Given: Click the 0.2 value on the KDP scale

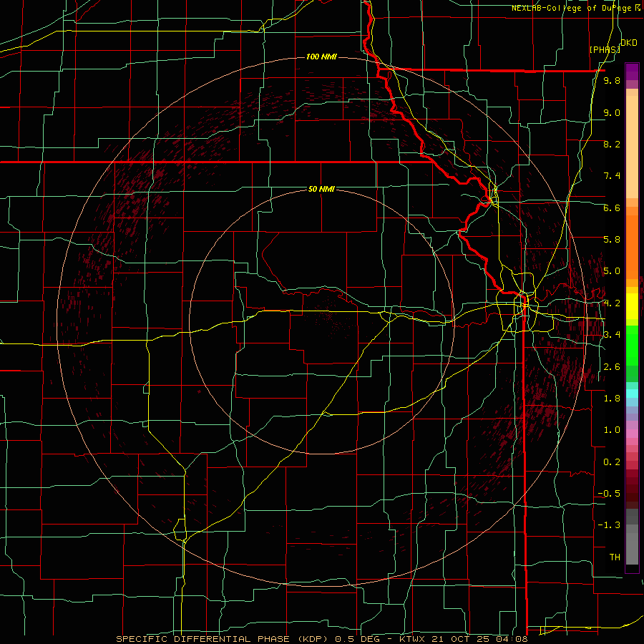Looking at the screenshot, I should 612,462.
